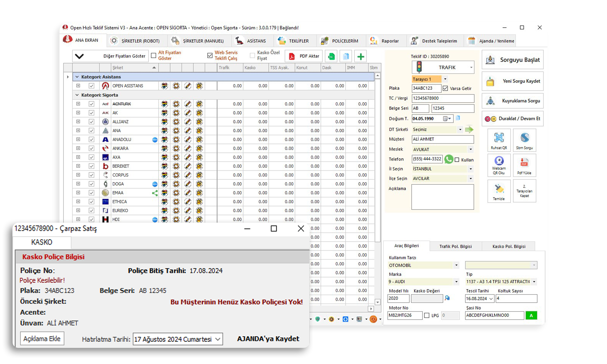
Task: Uncheck the EUREKO row checkbox
Action: point(91,211)
